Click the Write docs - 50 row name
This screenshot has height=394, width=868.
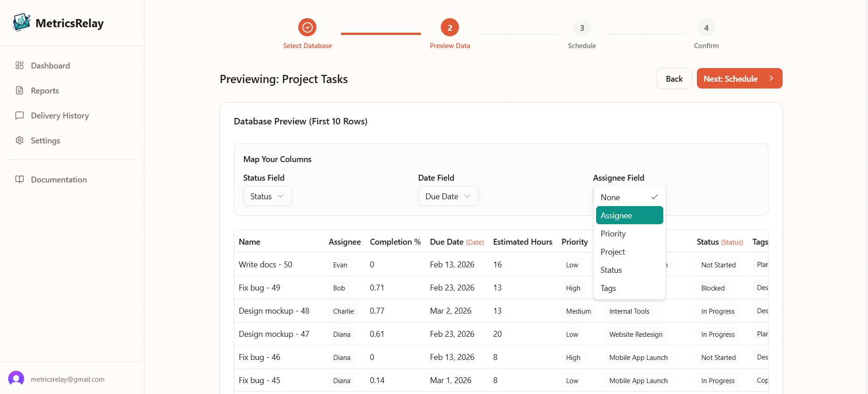[x=266, y=265]
